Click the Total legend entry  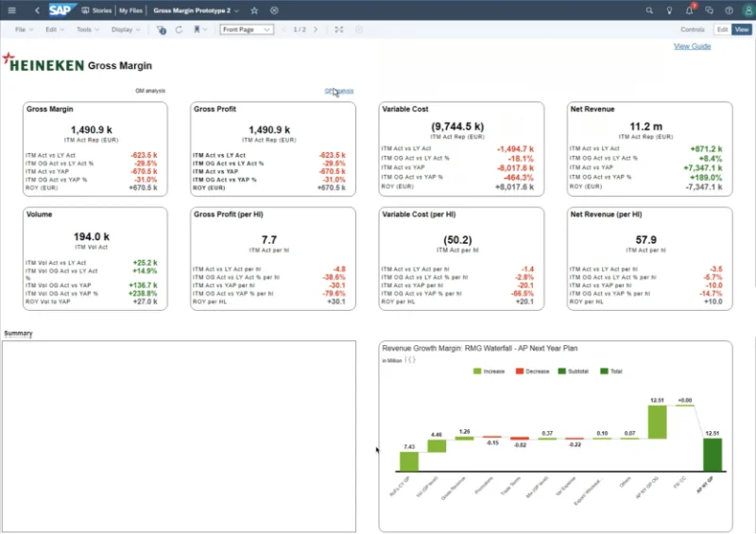(x=611, y=370)
